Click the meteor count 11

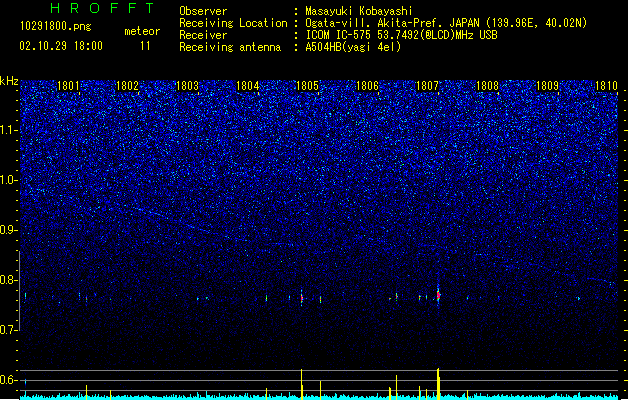[x=145, y=46]
